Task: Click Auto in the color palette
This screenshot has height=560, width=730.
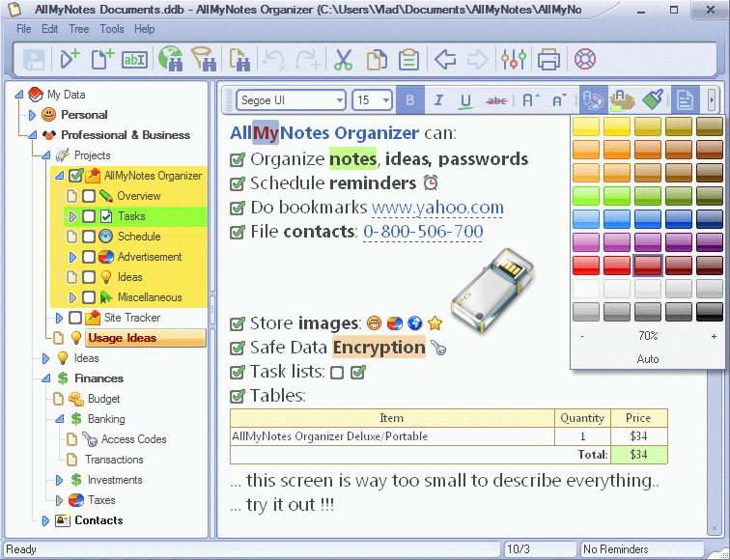Action: pos(648,359)
